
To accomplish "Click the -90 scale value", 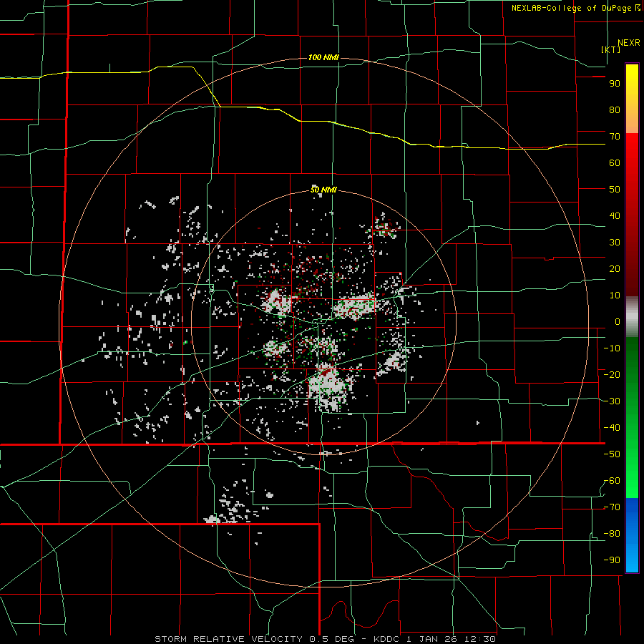I will (x=612, y=560).
